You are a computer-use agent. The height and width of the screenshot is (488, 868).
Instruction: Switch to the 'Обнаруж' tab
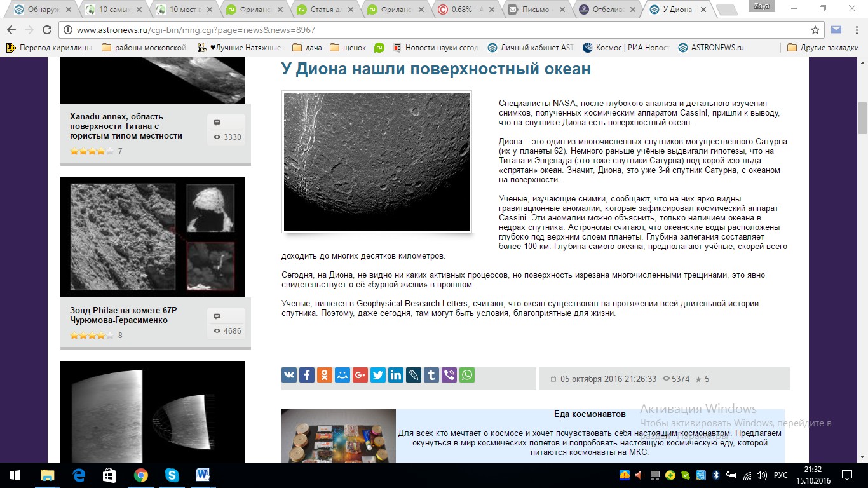click(41, 10)
